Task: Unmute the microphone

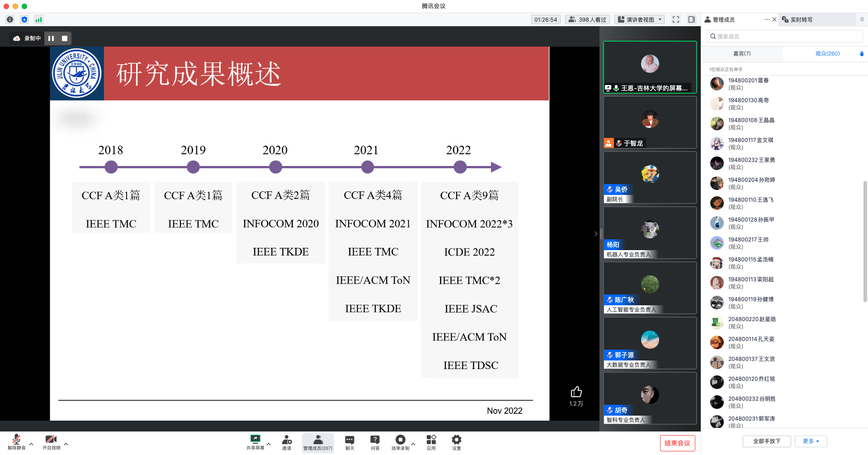Action: coord(16,442)
